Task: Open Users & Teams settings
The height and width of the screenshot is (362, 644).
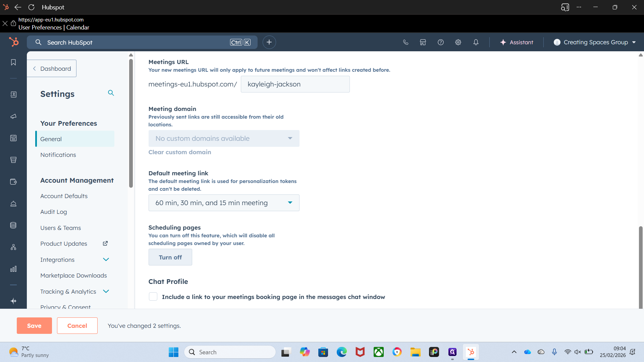Action: (x=61, y=228)
